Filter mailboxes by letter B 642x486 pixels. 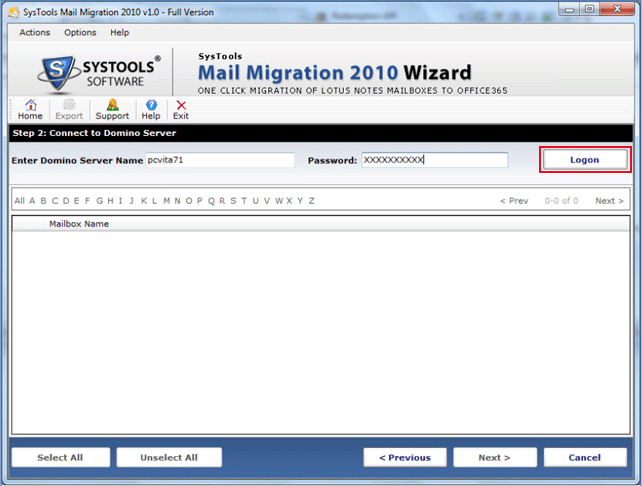point(43,201)
